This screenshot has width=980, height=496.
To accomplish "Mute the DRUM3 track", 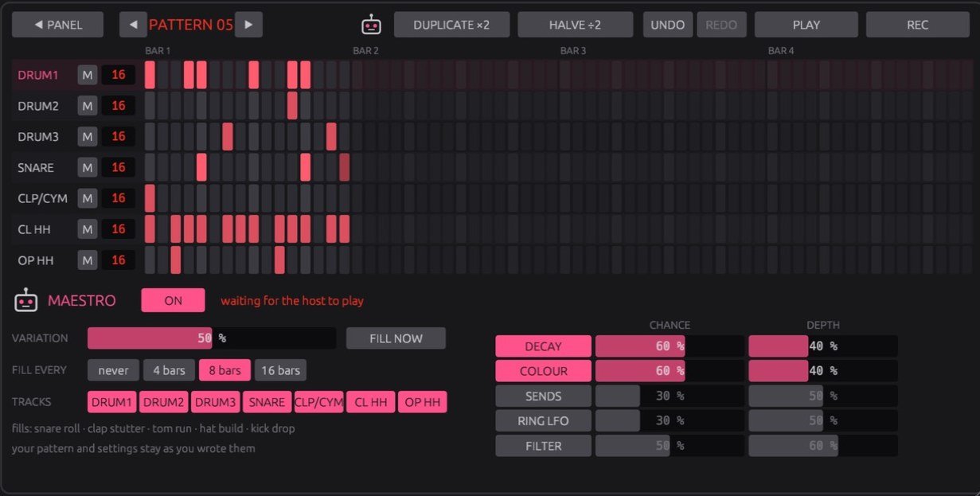I will coord(88,137).
